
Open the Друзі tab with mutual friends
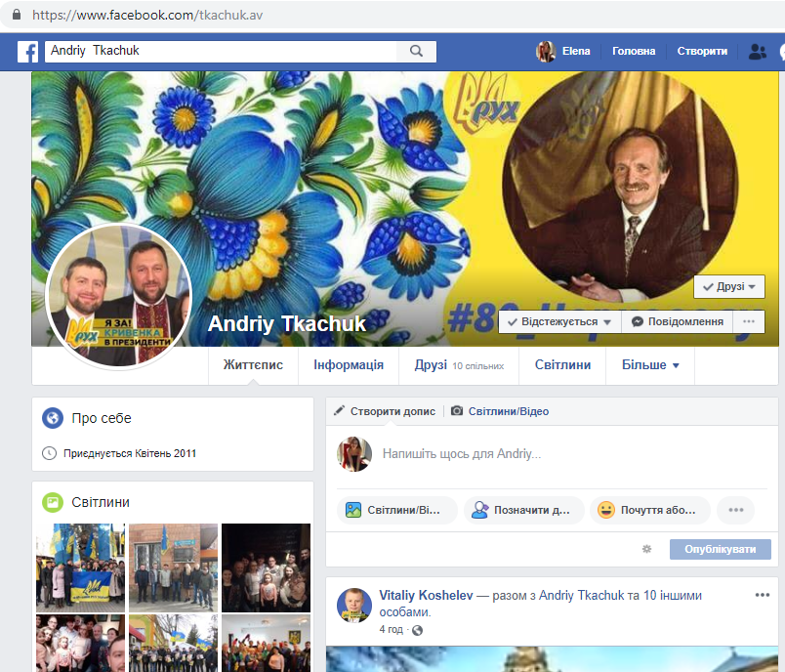click(459, 365)
